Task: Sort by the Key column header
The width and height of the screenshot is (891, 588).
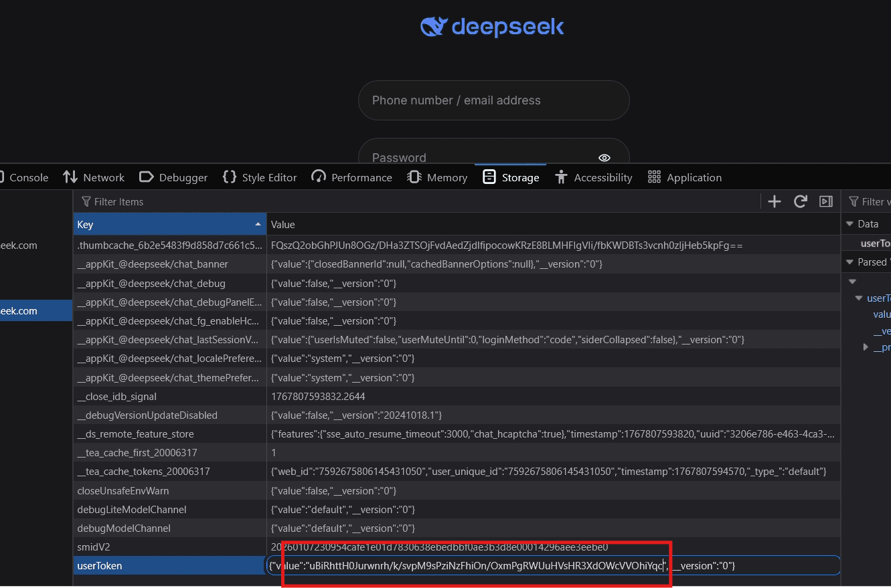Action: pyautogui.click(x=170, y=225)
